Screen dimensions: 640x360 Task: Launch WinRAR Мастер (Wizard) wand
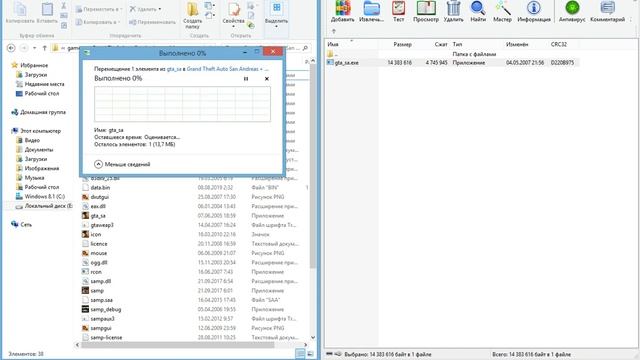coord(502,11)
